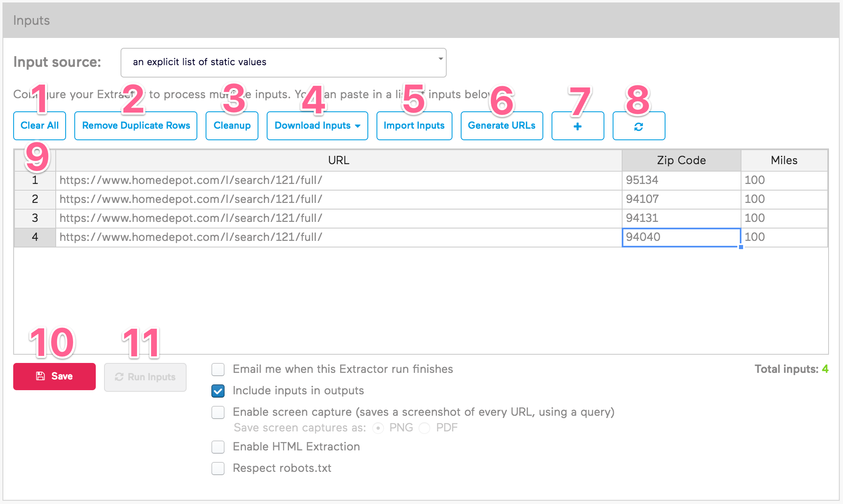Click the Run Inputs button
This screenshot has height=504, width=843.
point(145,376)
